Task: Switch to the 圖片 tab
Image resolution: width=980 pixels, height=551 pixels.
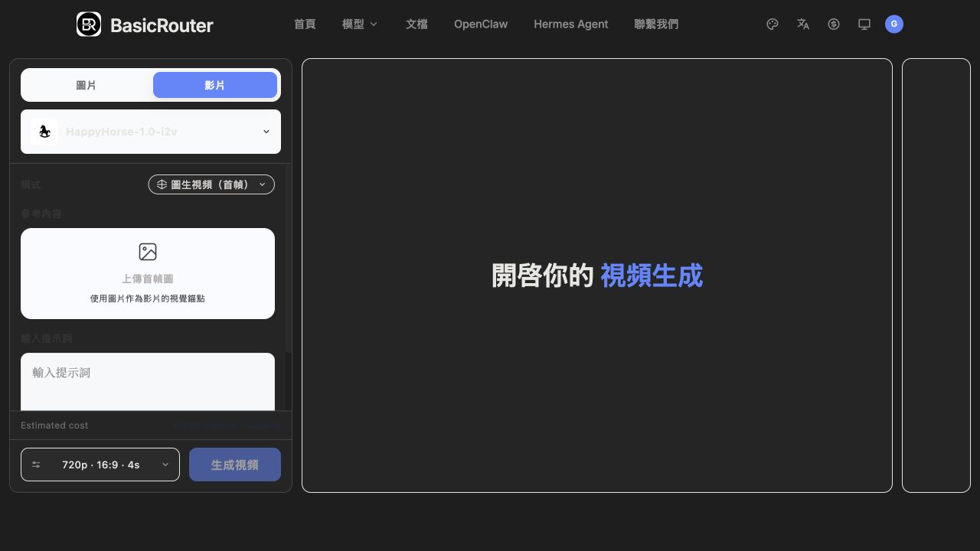Action: [87, 85]
